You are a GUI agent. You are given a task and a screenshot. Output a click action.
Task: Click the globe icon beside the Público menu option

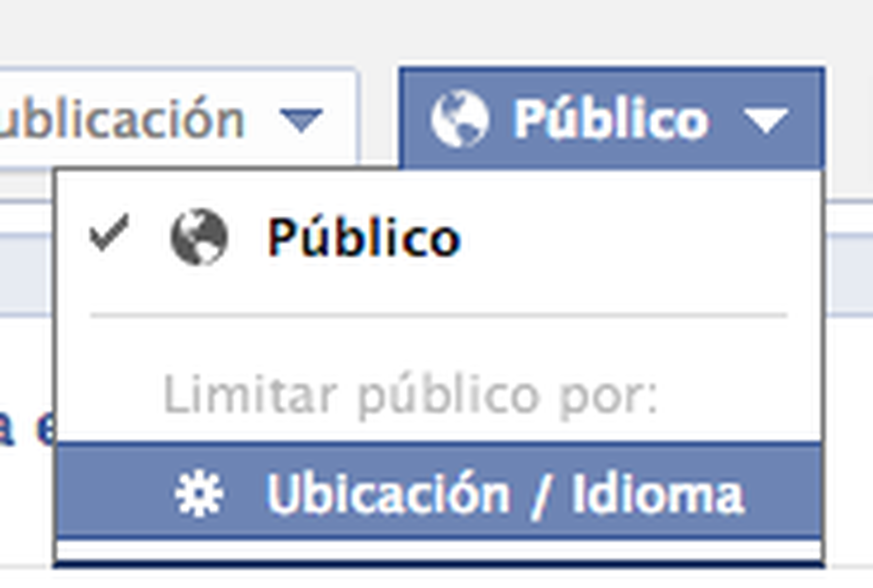coord(199,237)
